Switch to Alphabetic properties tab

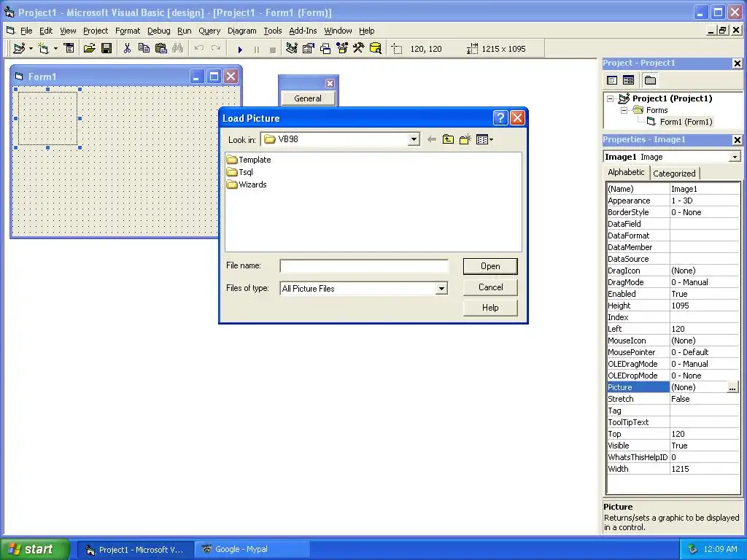625,172
